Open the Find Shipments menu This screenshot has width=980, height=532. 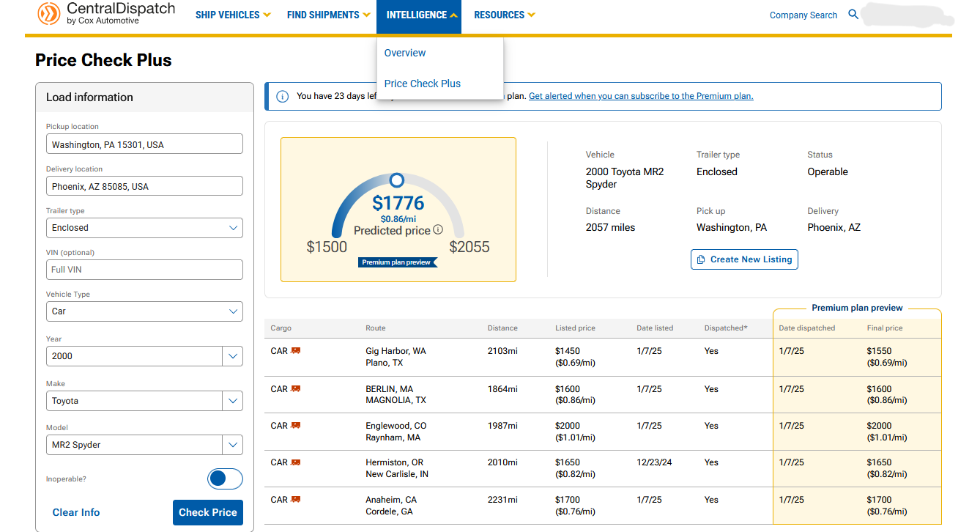click(x=328, y=15)
